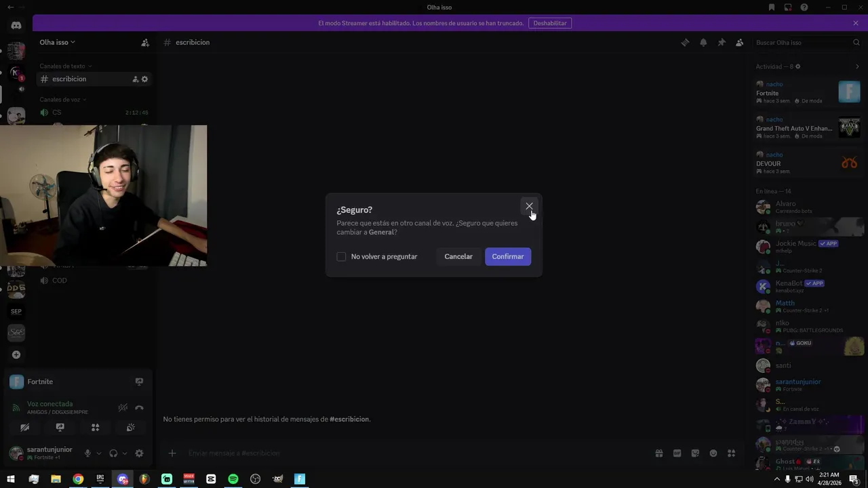The width and height of the screenshot is (868, 488).
Task: Toggle microphone mute in user panel
Action: pyautogui.click(x=87, y=453)
